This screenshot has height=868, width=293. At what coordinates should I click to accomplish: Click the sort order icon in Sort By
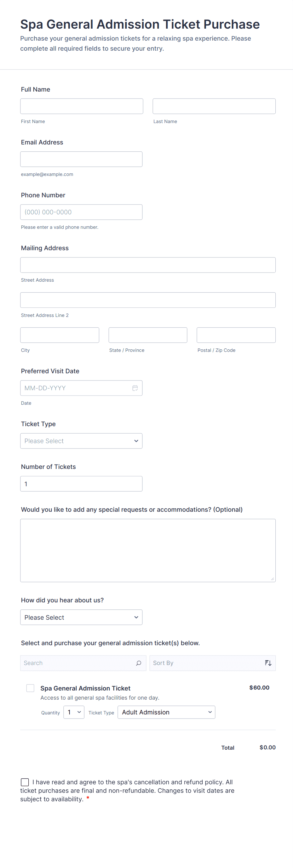pos(268,663)
